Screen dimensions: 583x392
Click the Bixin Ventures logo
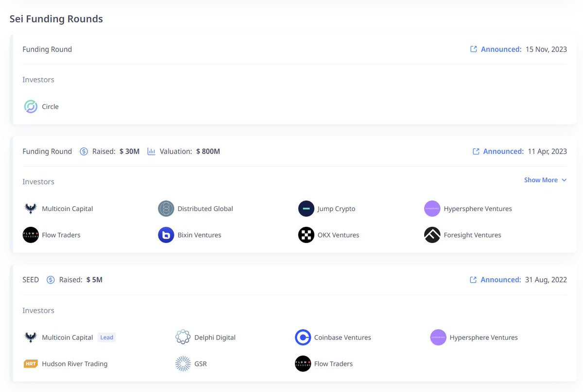click(x=166, y=235)
